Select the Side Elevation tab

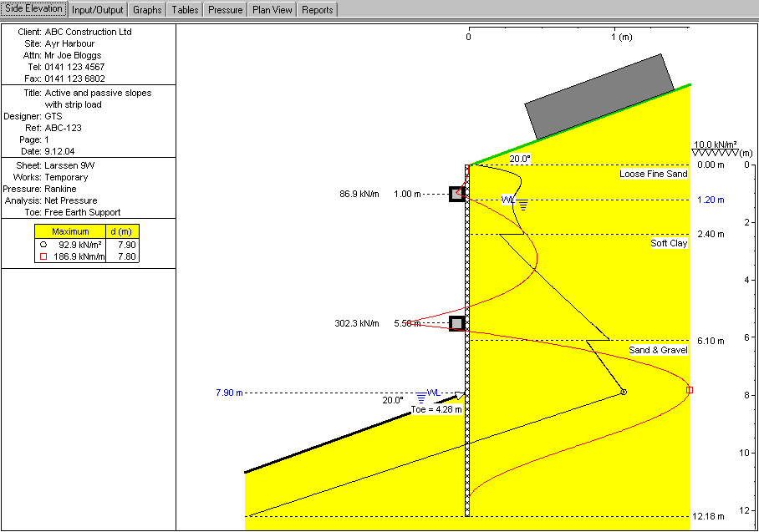[x=33, y=9]
